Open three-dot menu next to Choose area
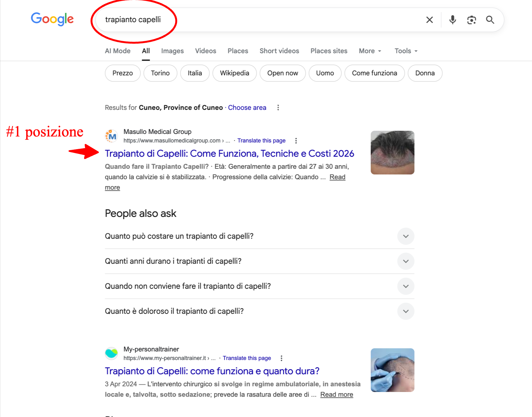The height and width of the screenshot is (417, 532). 278,108
